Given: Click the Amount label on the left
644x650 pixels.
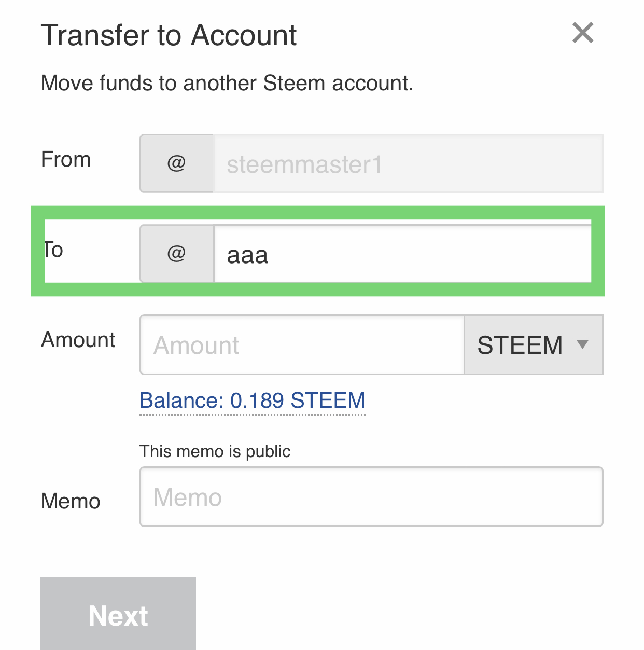Looking at the screenshot, I should pos(78,340).
